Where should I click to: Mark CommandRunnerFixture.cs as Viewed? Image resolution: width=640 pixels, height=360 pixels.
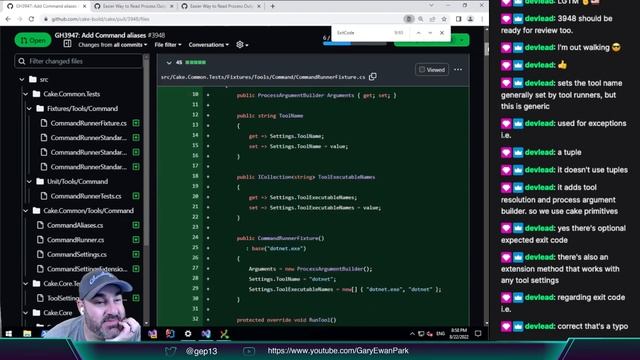pos(432,70)
